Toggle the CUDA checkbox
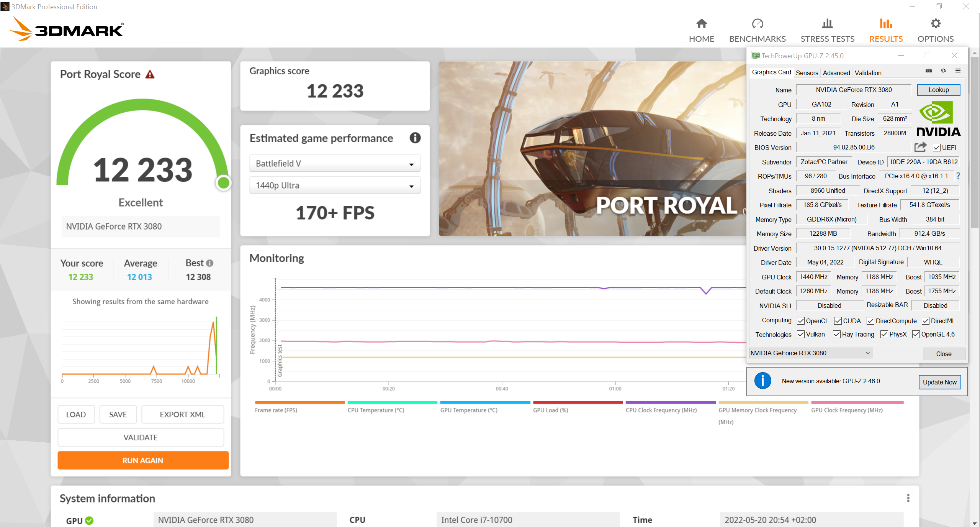 click(838, 321)
